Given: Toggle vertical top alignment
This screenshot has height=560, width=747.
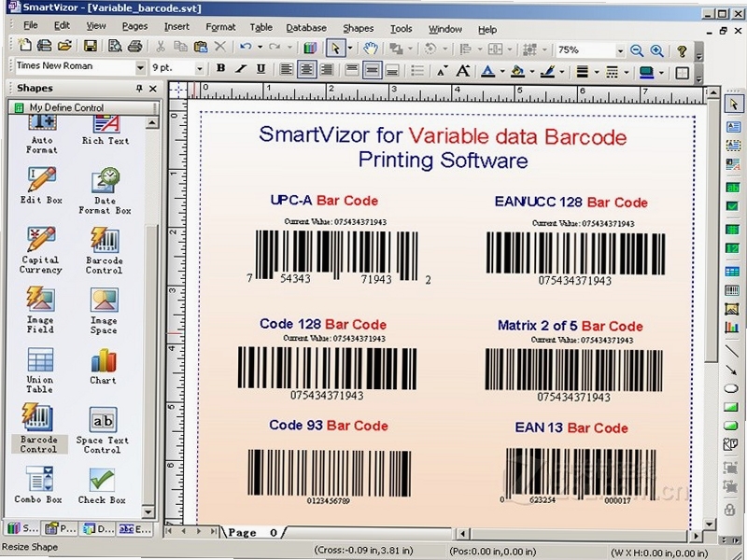Looking at the screenshot, I should click(x=352, y=71).
